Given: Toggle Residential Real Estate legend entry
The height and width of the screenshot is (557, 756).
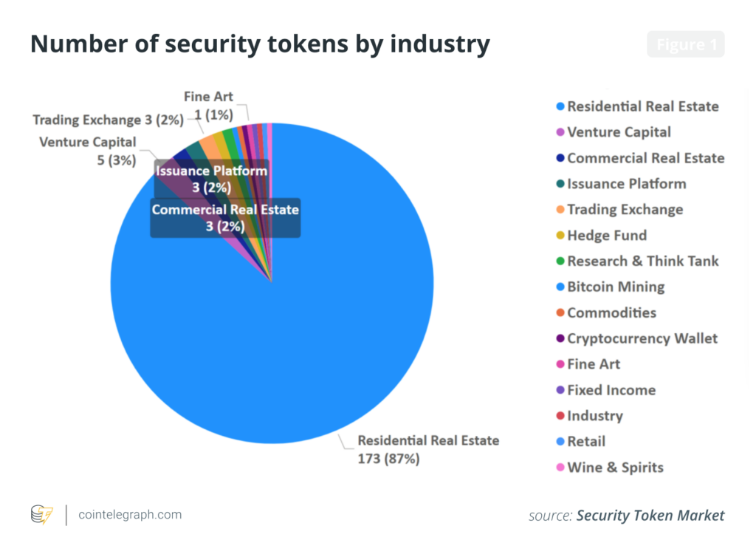Looking at the screenshot, I should click(637, 106).
